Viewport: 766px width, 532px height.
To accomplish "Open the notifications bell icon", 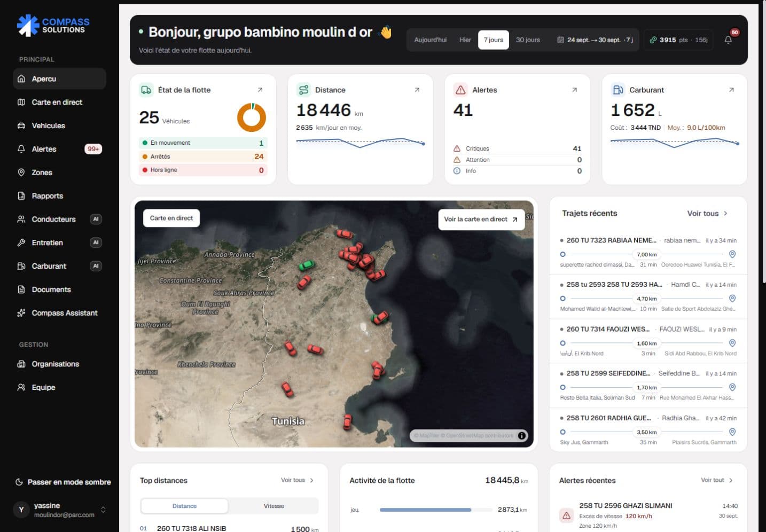I will (728, 40).
